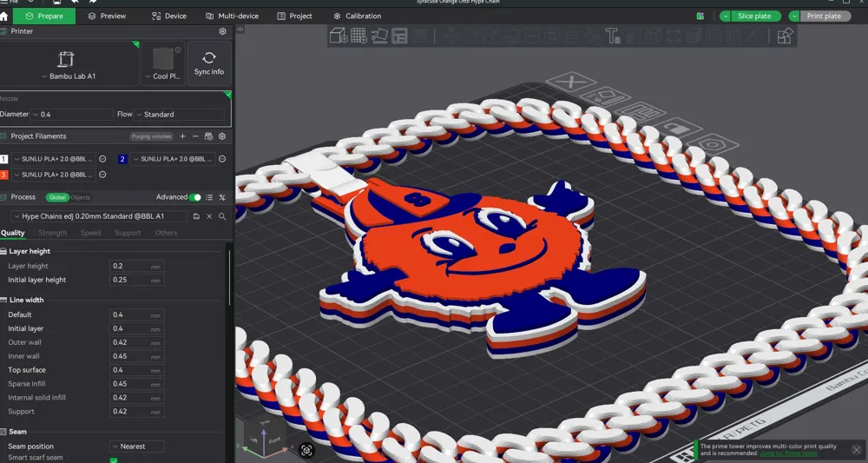The image size is (868, 463).
Task: Open Purging volumes button
Action: pos(152,136)
